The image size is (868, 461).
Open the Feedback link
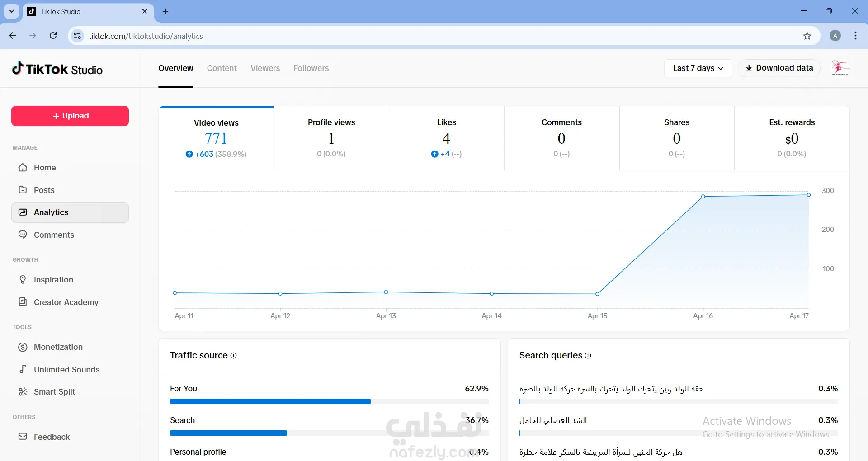[x=70, y=437]
